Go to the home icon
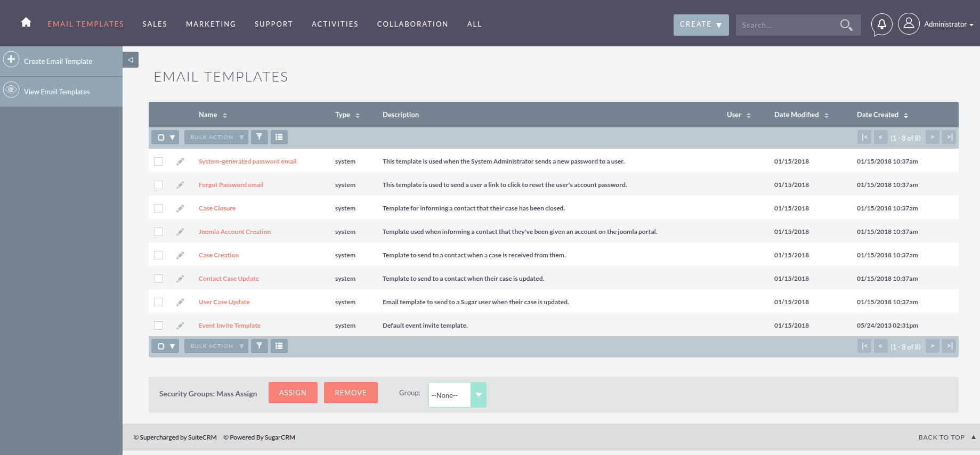This screenshot has height=455, width=980. point(26,22)
